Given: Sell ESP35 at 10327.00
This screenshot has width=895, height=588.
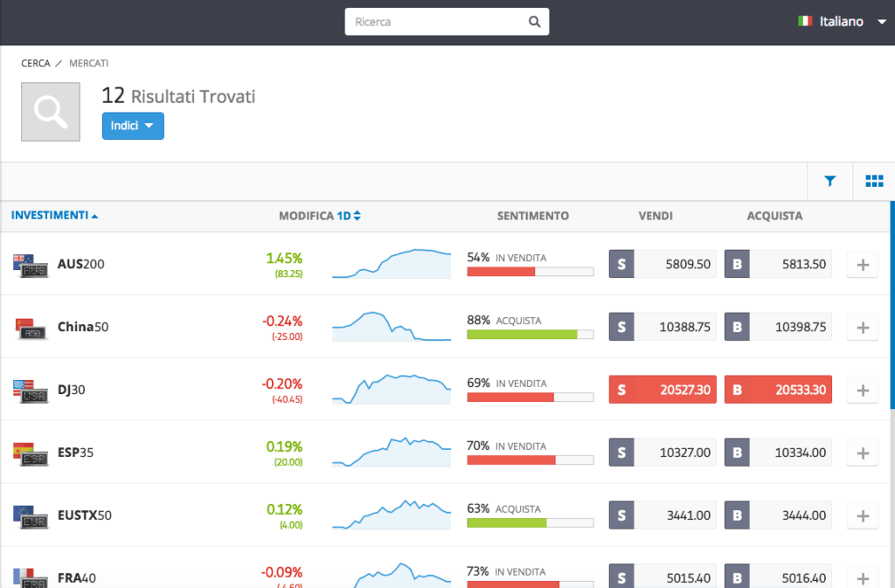Looking at the screenshot, I should click(x=663, y=453).
